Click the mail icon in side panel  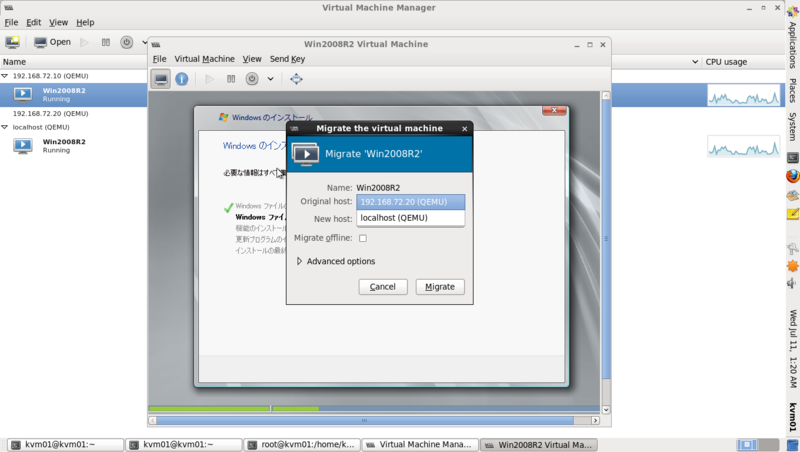792,195
